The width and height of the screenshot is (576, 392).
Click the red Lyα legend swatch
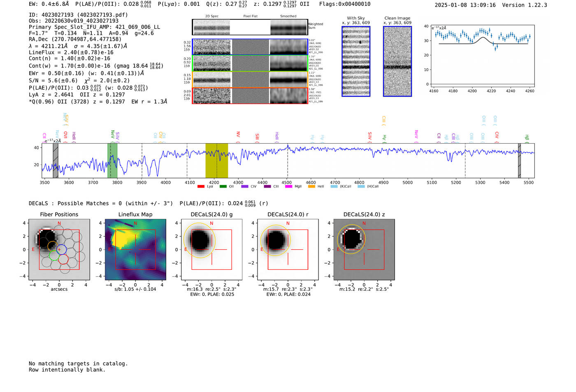(x=201, y=187)
